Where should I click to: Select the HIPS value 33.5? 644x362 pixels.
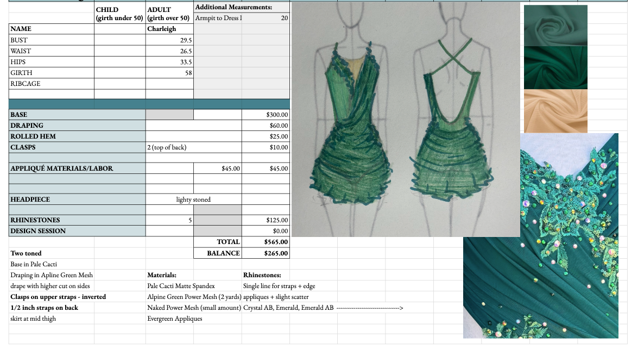169,61
